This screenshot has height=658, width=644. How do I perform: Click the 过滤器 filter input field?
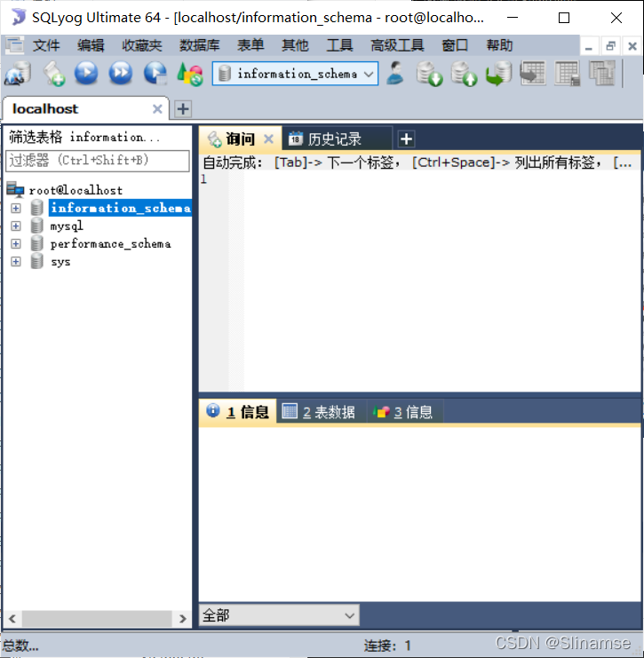click(98, 161)
